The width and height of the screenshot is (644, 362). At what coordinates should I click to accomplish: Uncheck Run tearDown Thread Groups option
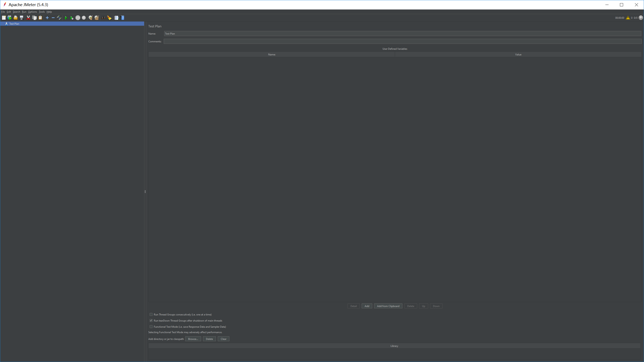pos(151,320)
